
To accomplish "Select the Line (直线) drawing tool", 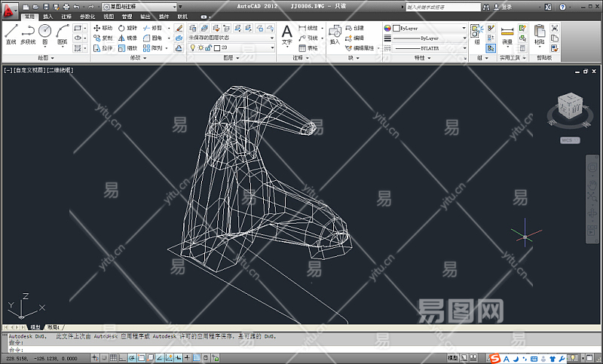I will 11,33.
